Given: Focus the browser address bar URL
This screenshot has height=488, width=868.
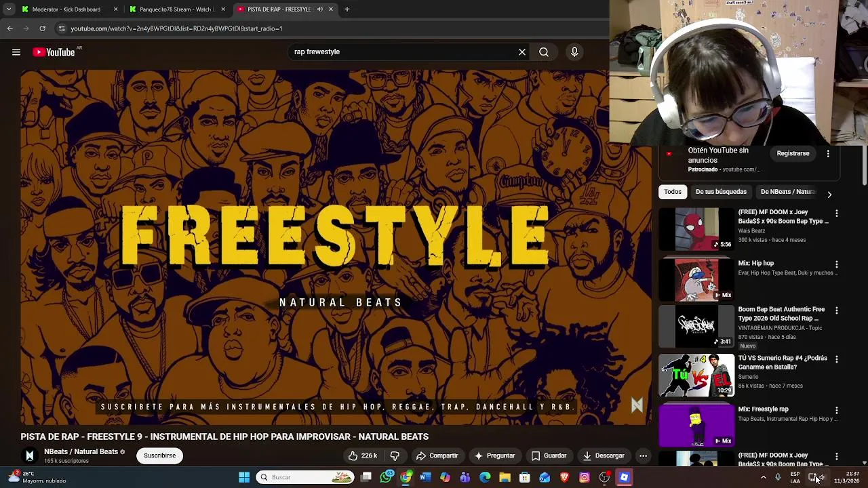Looking at the screenshot, I should pos(176,28).
